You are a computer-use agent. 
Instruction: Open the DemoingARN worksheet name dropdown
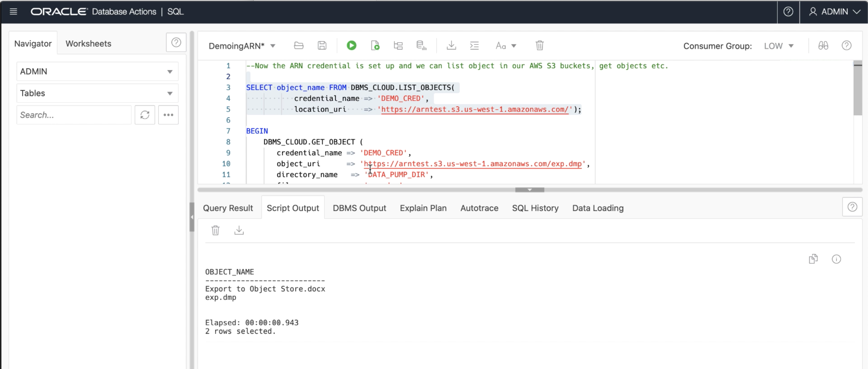[x=273, y=46]
